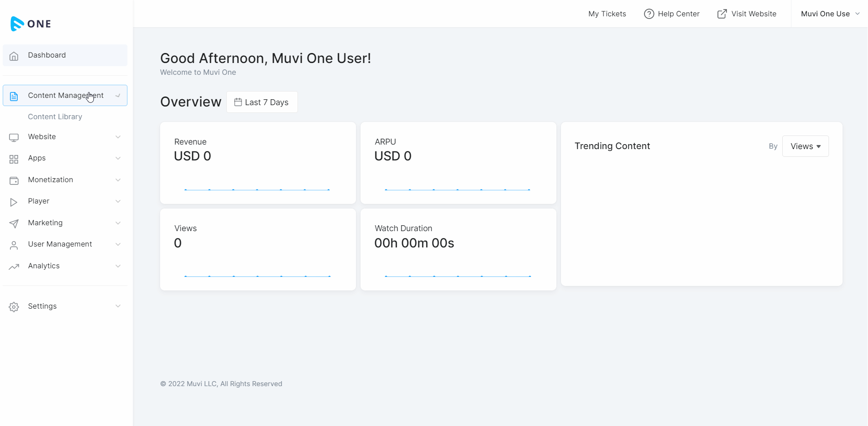Click the 00h 00m 00s duration value
Image resolution: width=868 pixels, height=426 pixels.
click(414, 243)
